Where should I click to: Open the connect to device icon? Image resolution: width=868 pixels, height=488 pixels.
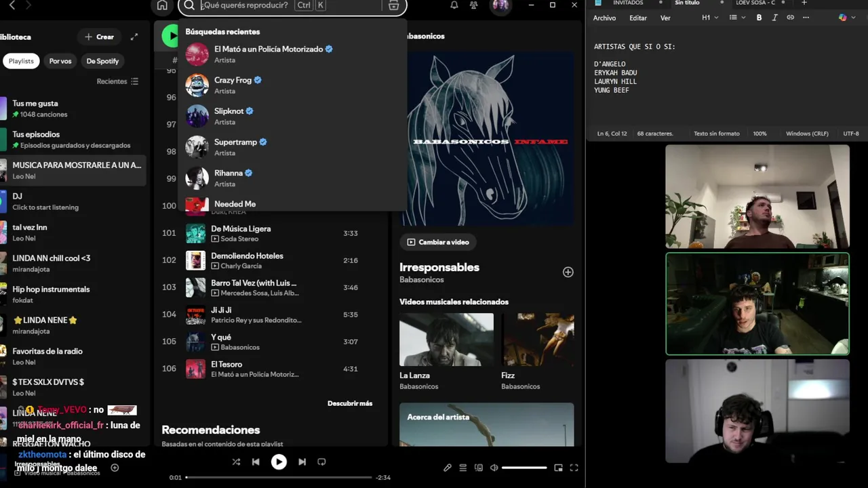click(x=479, y=468)
